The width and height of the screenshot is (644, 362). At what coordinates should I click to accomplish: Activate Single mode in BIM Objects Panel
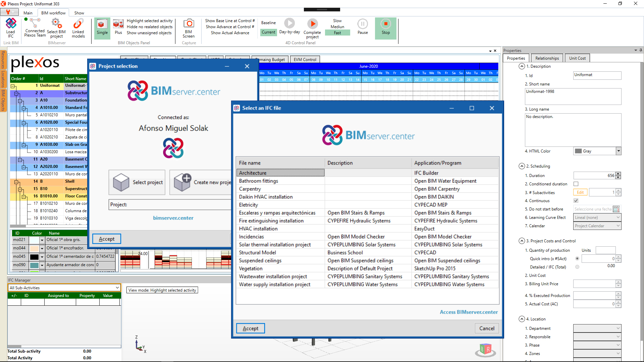click(102, 27)
